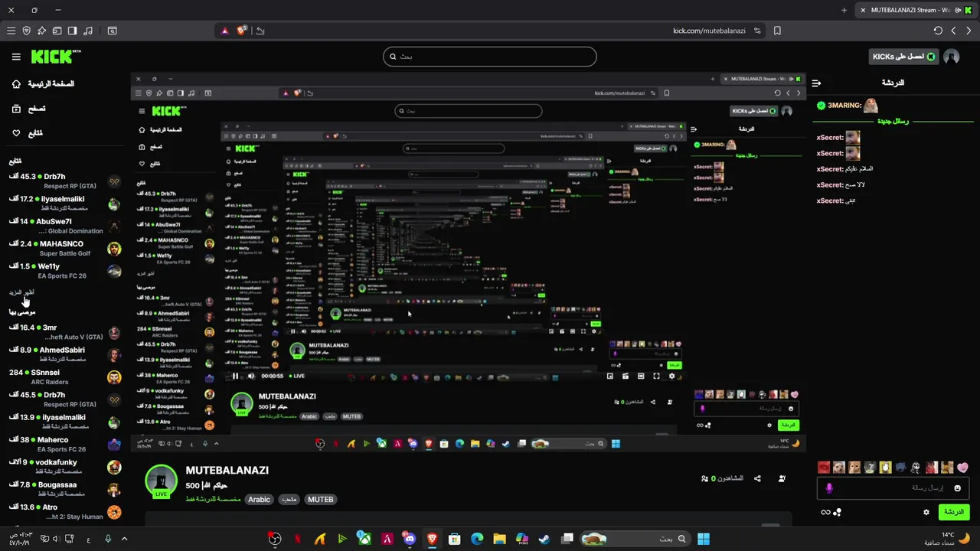Screen dimensions: 980x551
Task: Share the stream with the share icon
Action: click(x=757, y=478)
